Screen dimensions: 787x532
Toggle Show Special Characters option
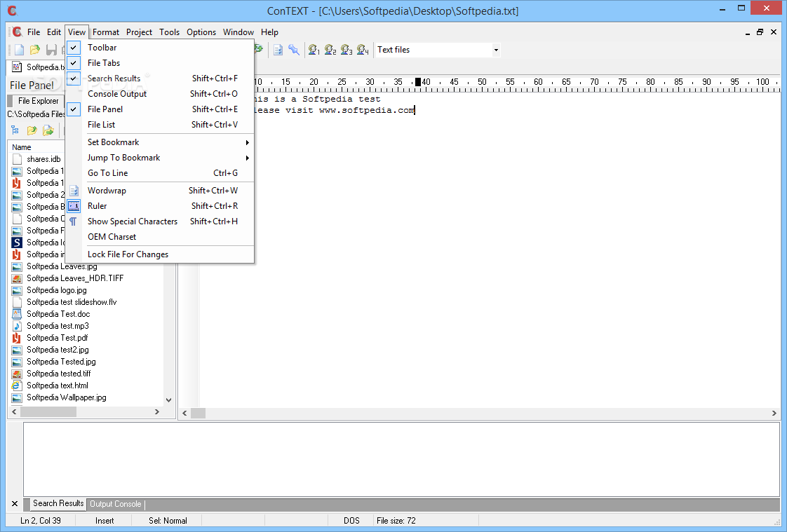pyautogui.click(x=160, y=221)
